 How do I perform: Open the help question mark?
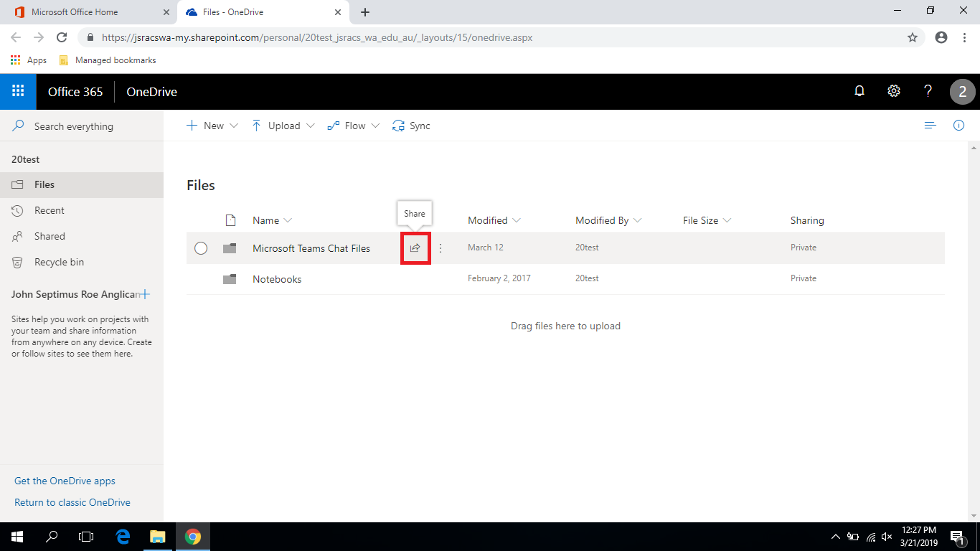coord(928,91)
